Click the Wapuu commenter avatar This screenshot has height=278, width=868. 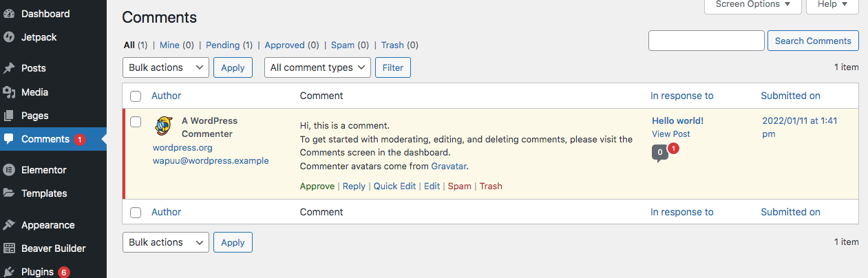click(x=163, y=125)
